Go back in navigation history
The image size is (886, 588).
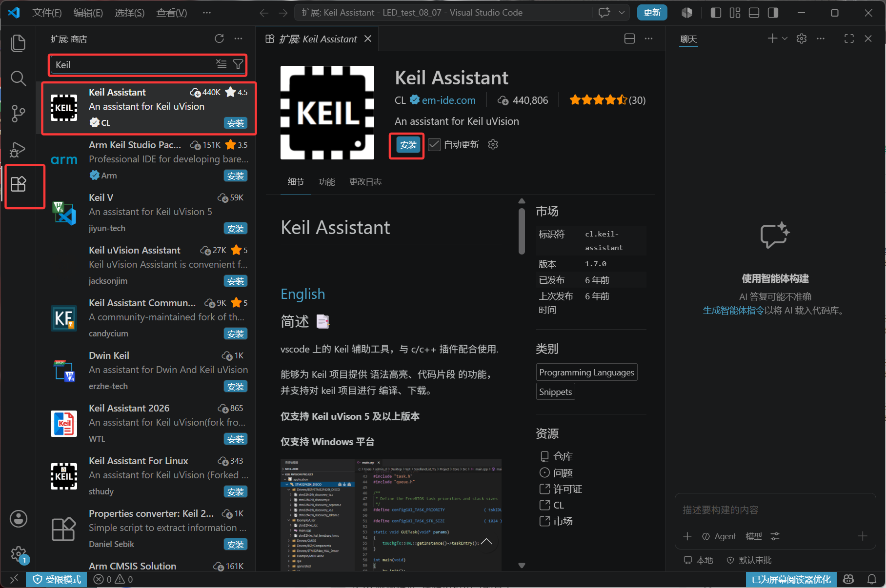click(x=264, y=13)
